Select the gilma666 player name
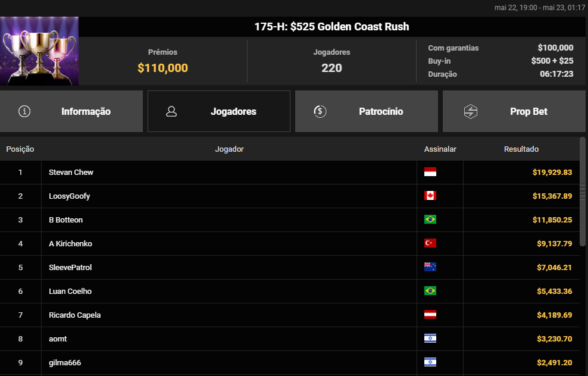The height and width of the screenshot is (376, 588). coord(65,362)
